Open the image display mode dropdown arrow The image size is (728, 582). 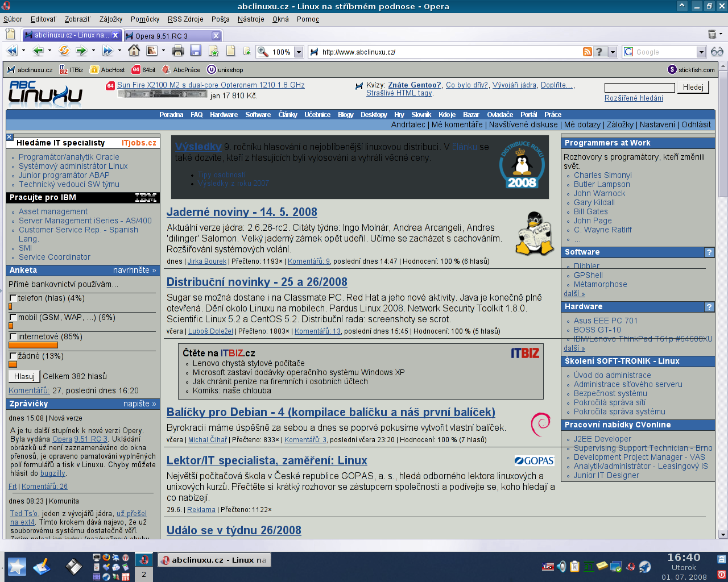point(163,51)
